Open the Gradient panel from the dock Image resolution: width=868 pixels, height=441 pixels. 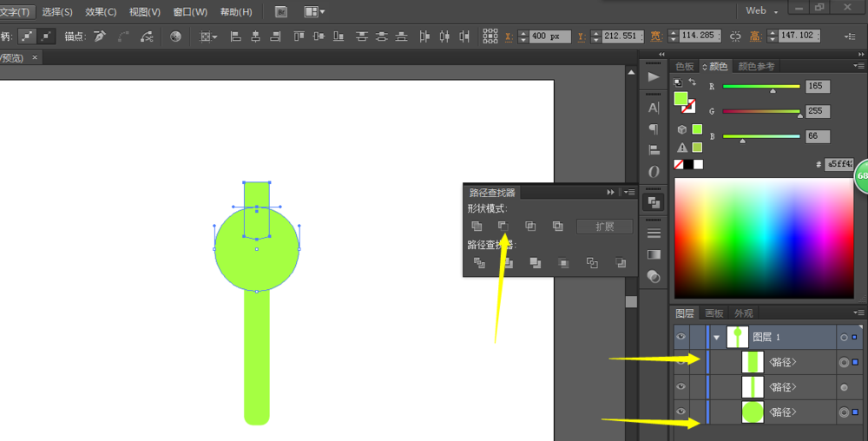[654, 254]
